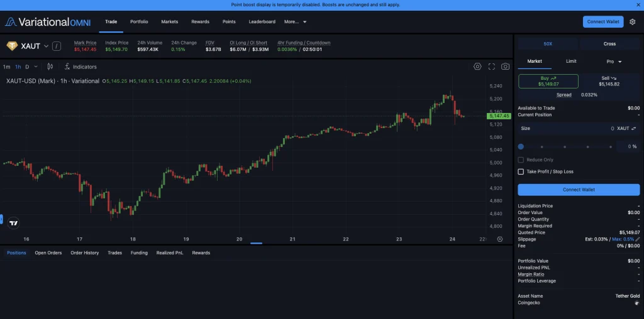Switch to the Positions tab

coord(16,252)
